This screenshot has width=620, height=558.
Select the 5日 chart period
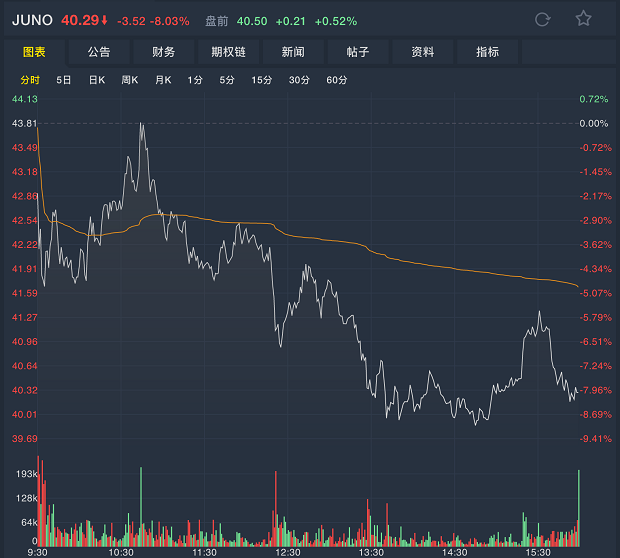(64, 80)
